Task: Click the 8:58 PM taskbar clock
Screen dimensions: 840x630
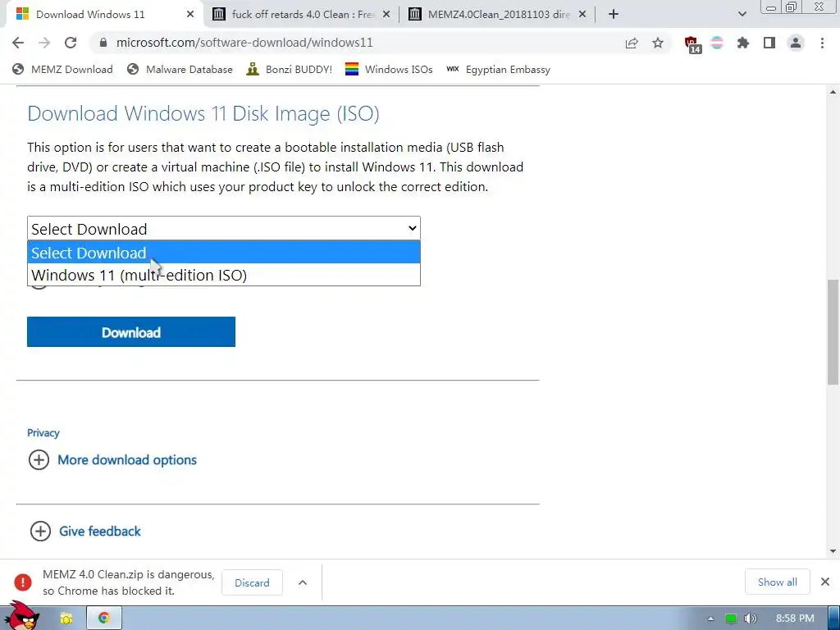Action: click(795, 619)
